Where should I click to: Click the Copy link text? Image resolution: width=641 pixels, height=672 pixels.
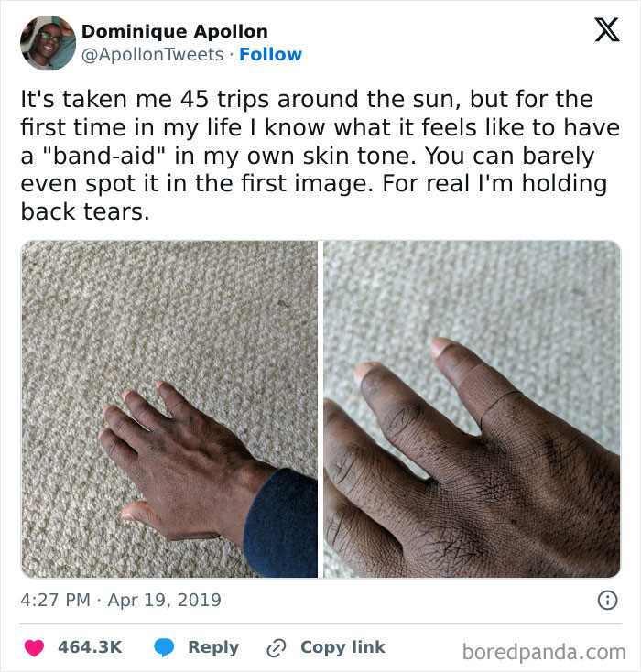click(342, 647)
